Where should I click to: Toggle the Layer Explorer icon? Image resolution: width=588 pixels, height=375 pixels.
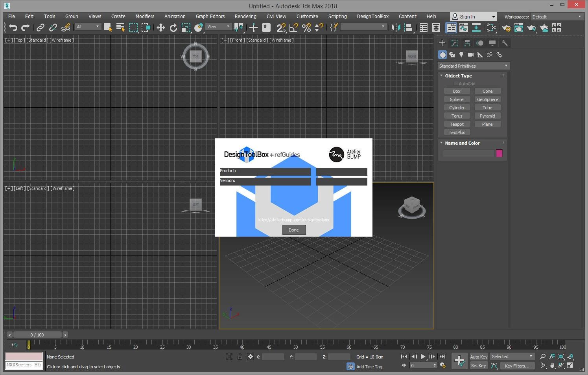[436, 28]
